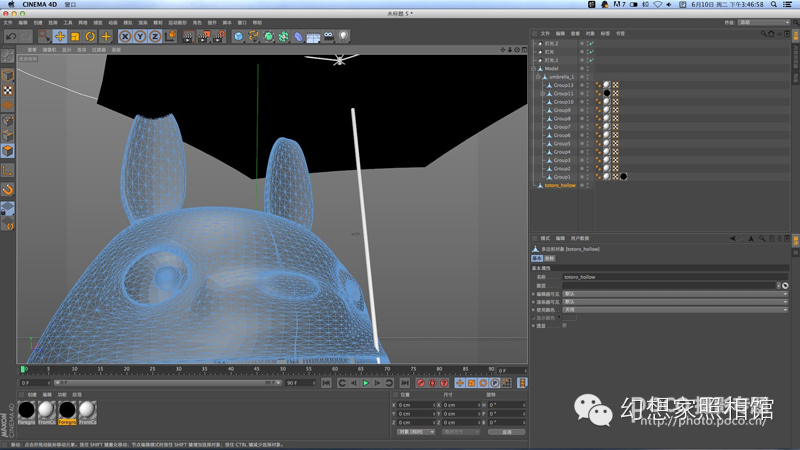Collapse the Model tree node
This screenshot has width=800, height=450.
click(534, 68)
